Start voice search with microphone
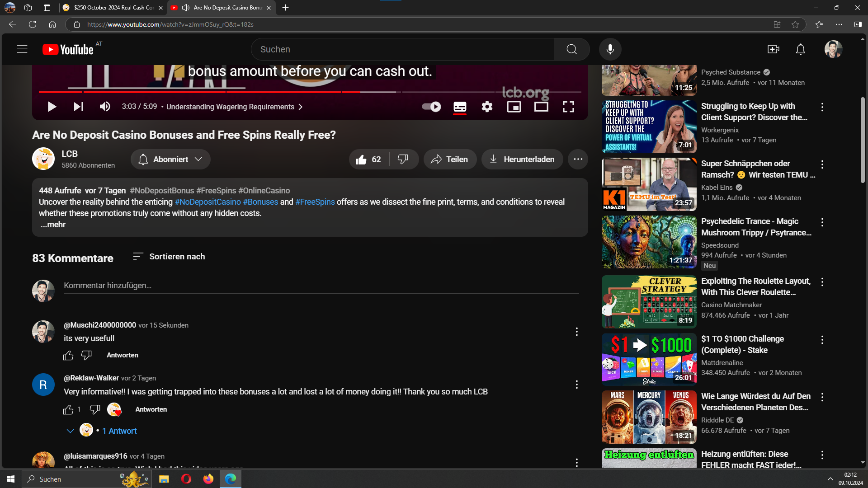The height and width of the screenshot is (488, 868). [x=610, y=49]
